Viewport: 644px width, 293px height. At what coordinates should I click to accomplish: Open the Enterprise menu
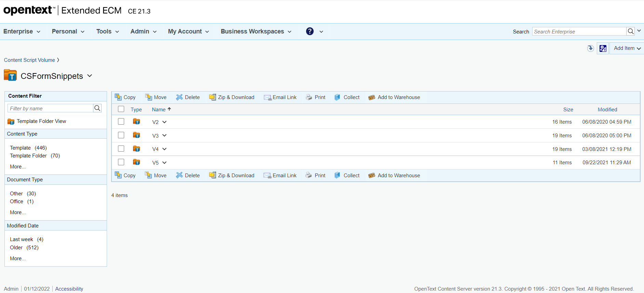pyautogui.click(x=22, y=31)
